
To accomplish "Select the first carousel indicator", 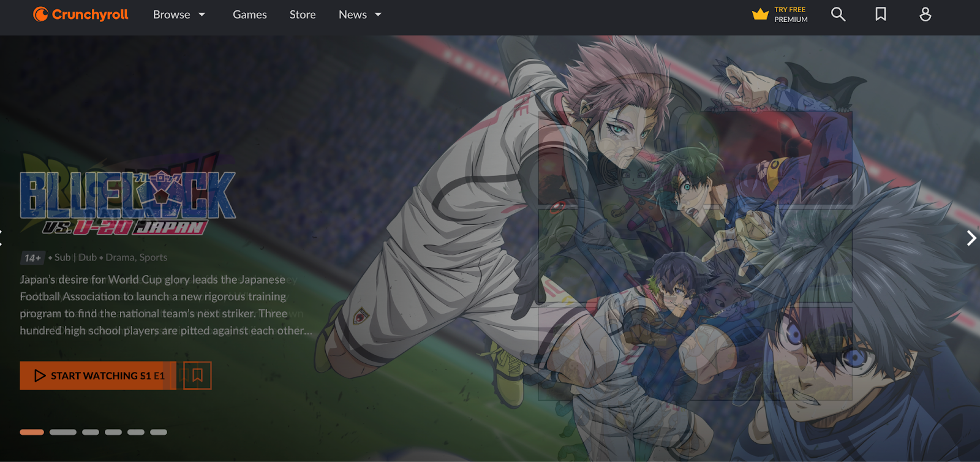I will (32, 432).
